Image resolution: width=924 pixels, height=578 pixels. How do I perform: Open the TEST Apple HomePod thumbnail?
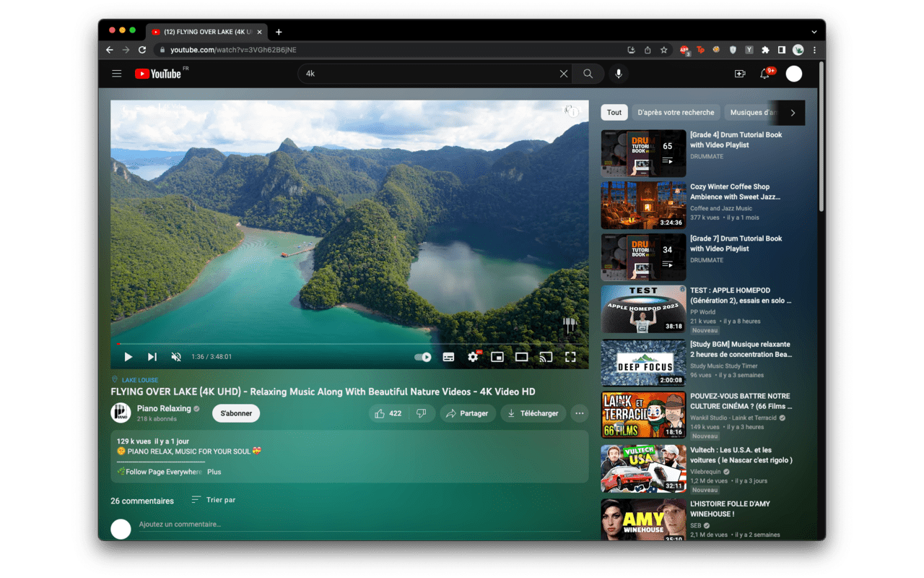643,309
